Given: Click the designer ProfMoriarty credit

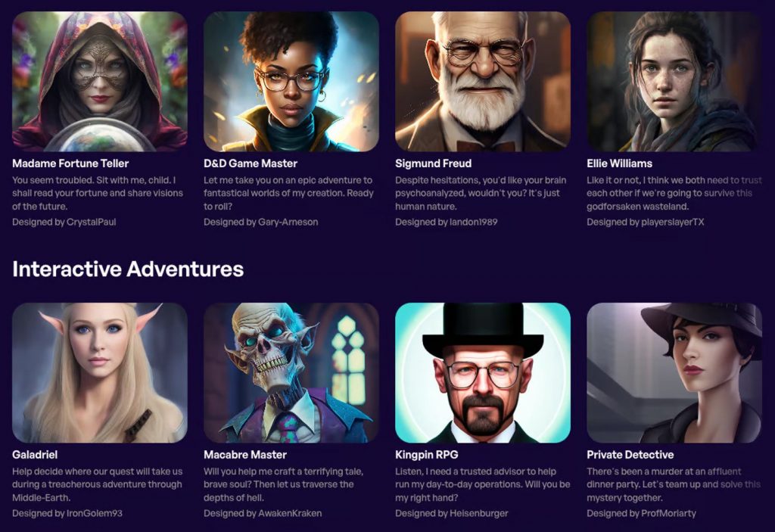Looking at the screenshot, I should click(641, 513).
